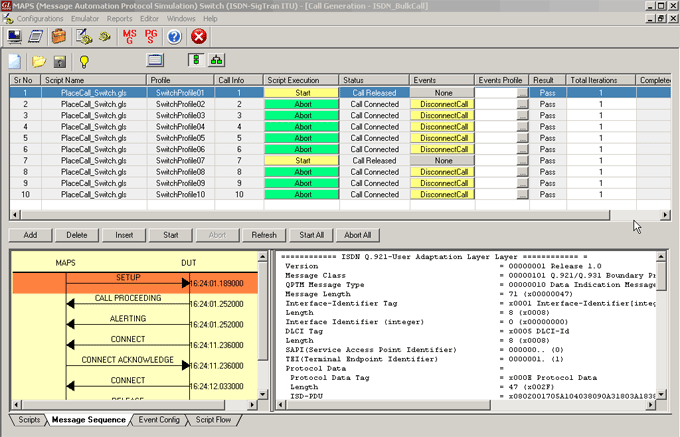Image resolution: width=680 pixels, height=437 pixels.
Task: Click DisconnectCall event for SwitchProfile10
Action: point(442,194)
